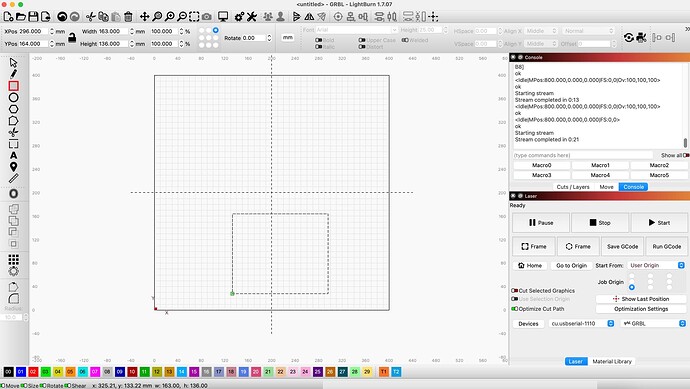Enable Move option in status bar

(3, 385)
